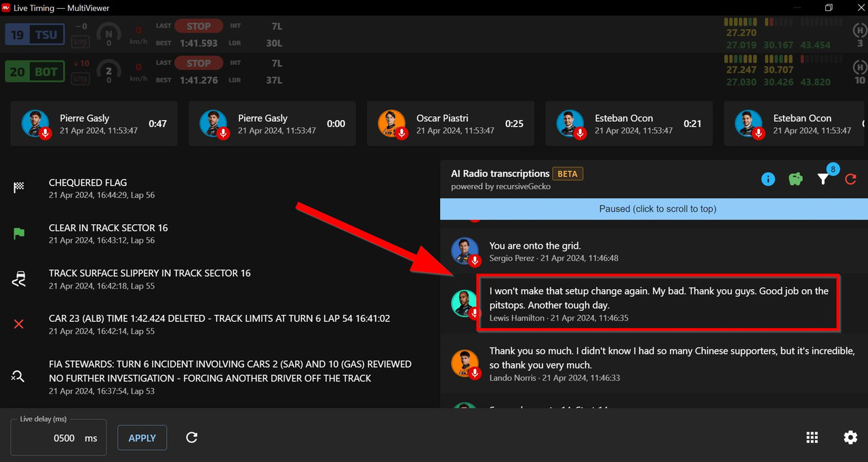Viewport: 868px width, 462px height.
Task: Reset live delay with circular arrow icon
Action: 192,438
